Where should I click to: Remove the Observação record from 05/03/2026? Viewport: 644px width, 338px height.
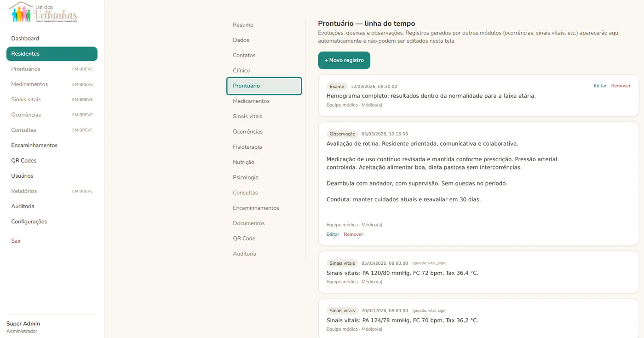point(353,234)
